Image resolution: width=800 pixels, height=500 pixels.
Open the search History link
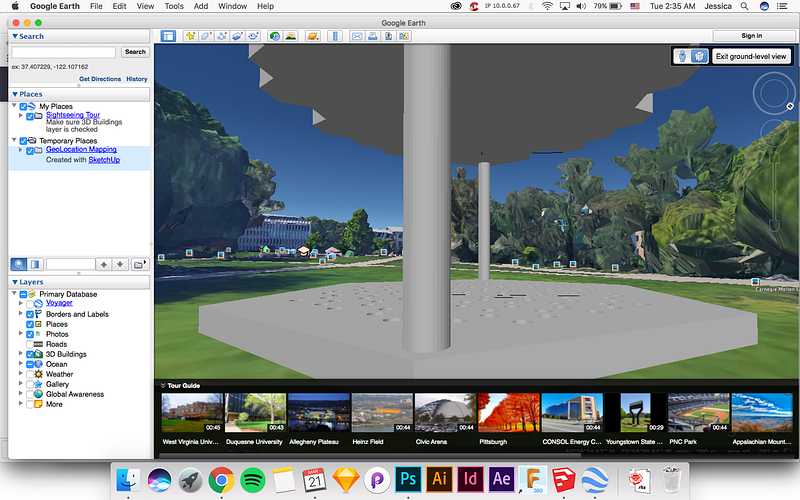[x=137, y=79]
